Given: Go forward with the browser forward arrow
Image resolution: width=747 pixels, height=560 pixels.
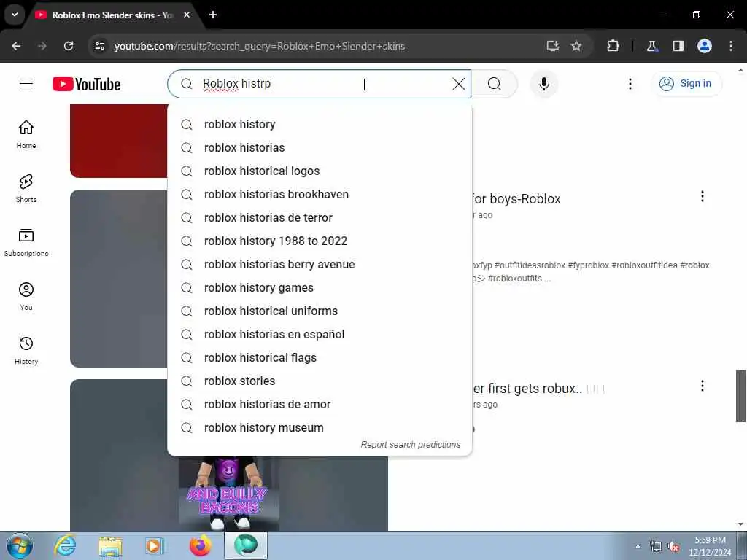Looking at the screenshot, I should tap(42, 46).
